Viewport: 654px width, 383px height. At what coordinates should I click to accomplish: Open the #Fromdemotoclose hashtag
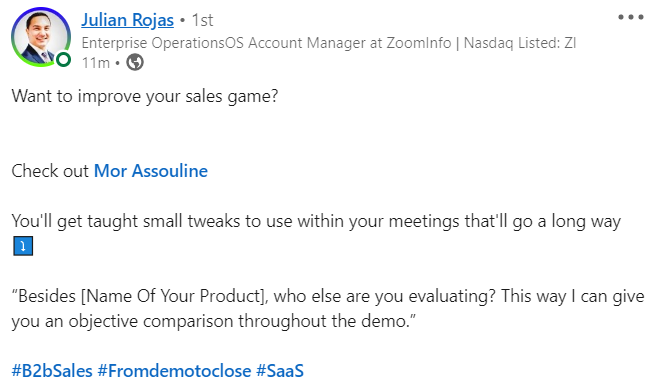174,370
